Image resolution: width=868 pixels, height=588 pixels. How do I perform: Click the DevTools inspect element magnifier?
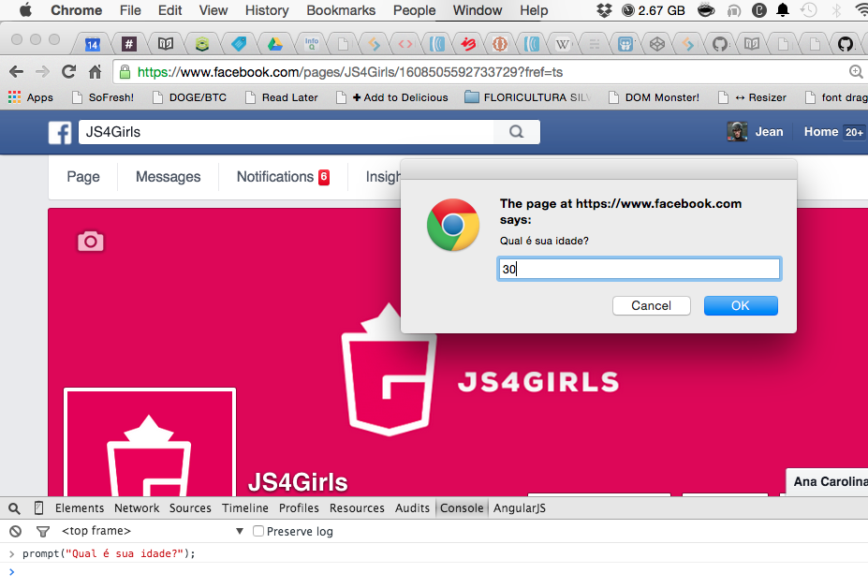[14, 508]
